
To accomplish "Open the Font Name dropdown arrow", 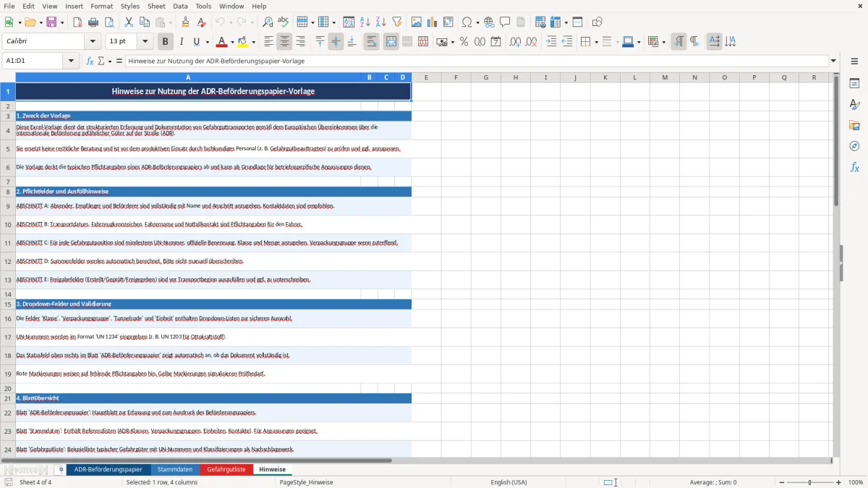I will click(x=93, y=42).
